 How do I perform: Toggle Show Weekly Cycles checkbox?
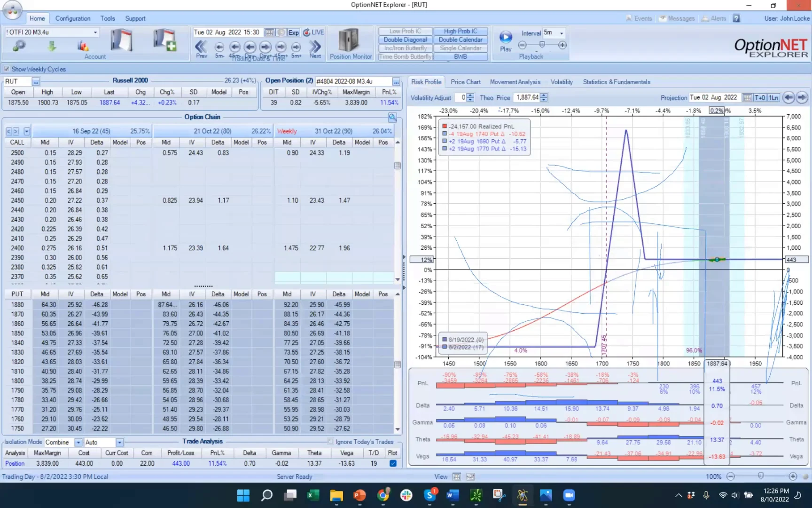click(x=7, y=69)
